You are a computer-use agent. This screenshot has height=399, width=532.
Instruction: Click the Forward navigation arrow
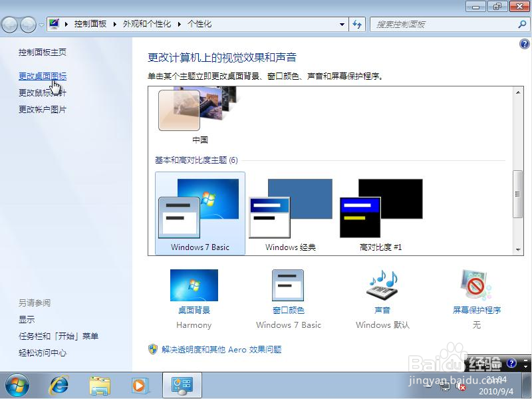(28, 25)
